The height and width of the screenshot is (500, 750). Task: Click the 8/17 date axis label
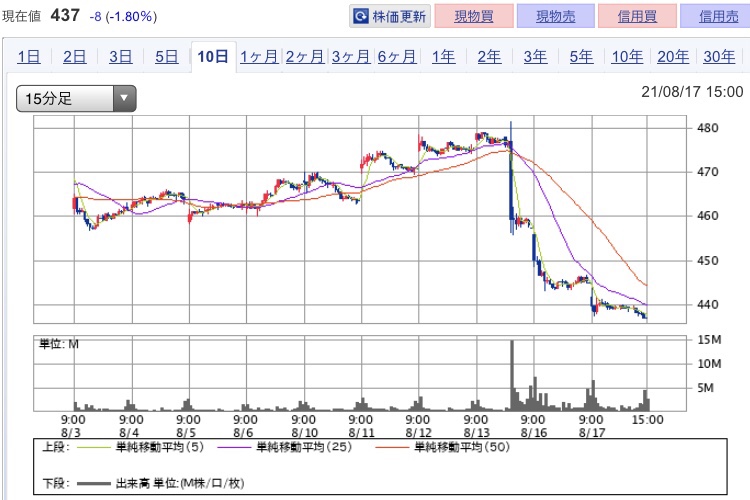tap(592, 433)
